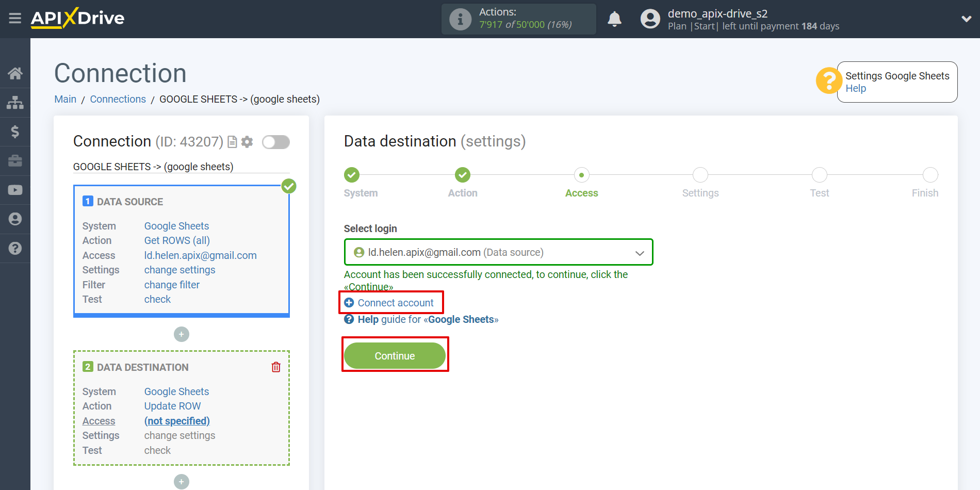This screenshot has height=490, width=980.
Task: Click (not specified) access link
Action: pos(177,421)
